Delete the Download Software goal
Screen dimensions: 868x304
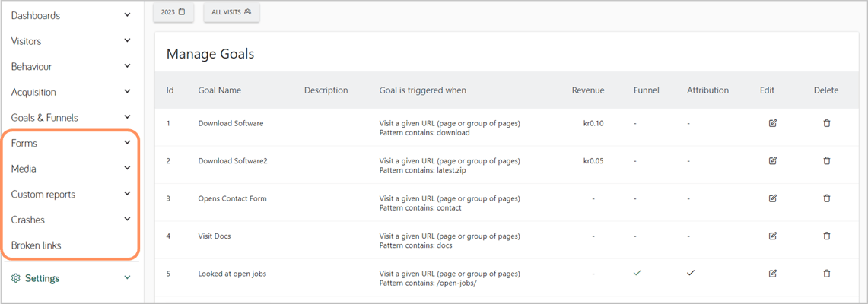pos(826,123)
